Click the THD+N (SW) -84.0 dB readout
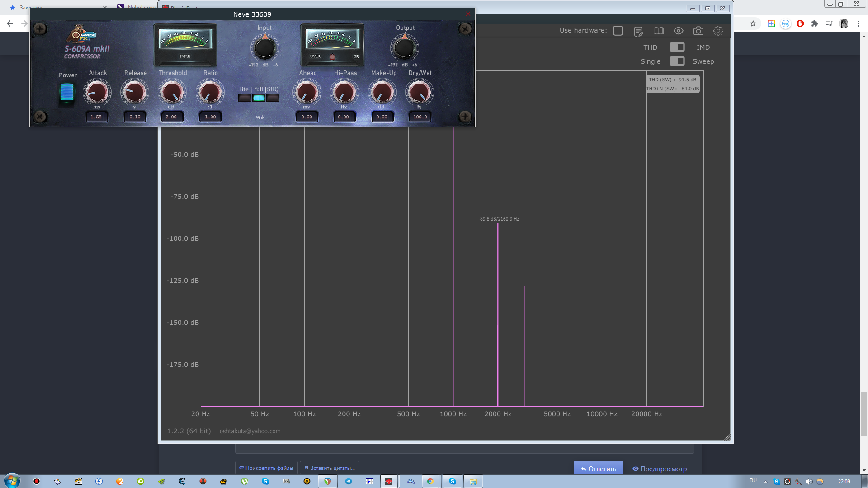Image resolution: width=868 pixels, height=488 pixels. [x=673, y=89]
